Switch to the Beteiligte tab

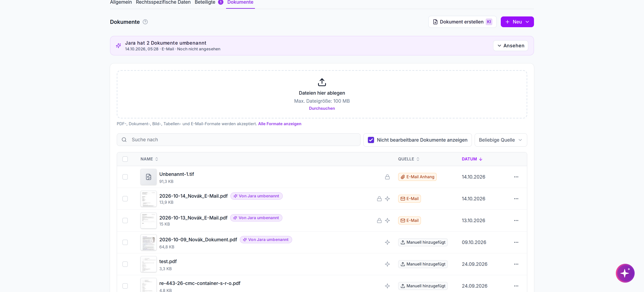click(x=209, y=2)
